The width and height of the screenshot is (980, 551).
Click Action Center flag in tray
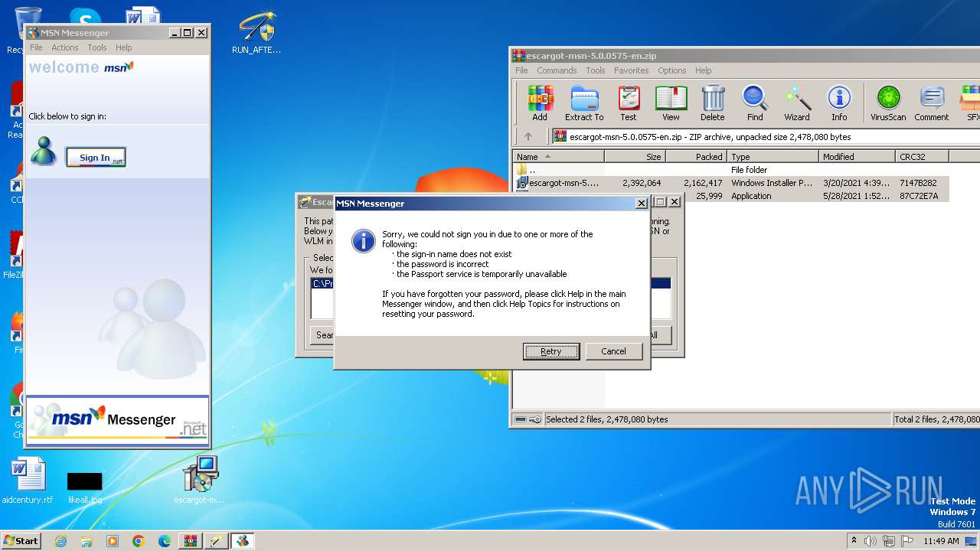pos(907,541)
